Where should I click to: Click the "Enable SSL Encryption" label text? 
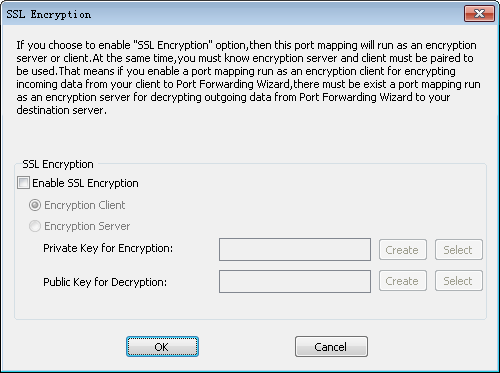coord(85,183)
